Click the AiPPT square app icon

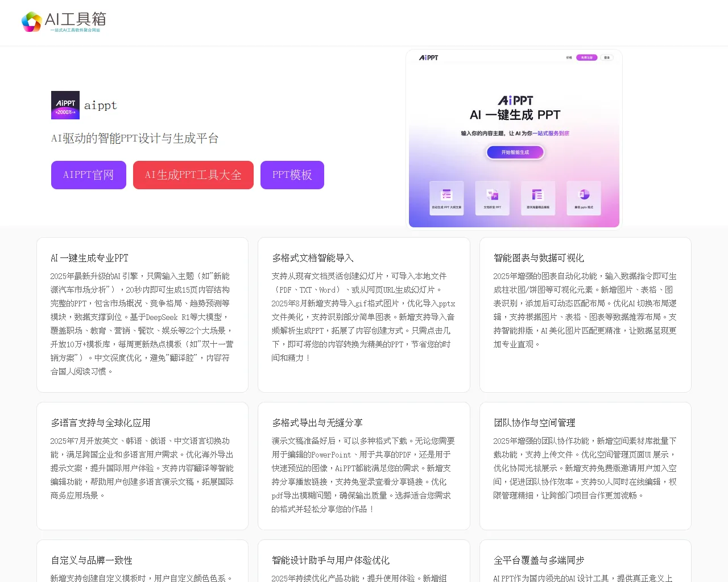click(x=65, y=105)
